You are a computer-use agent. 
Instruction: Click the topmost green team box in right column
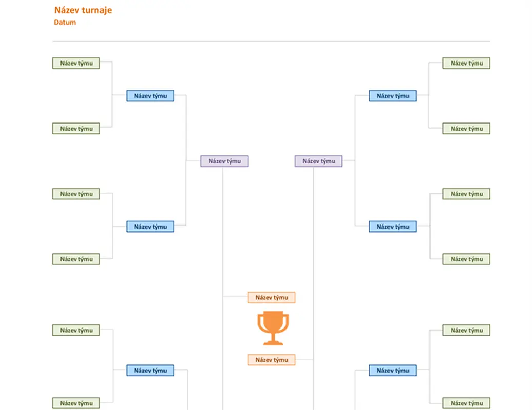tap(466, 63)
